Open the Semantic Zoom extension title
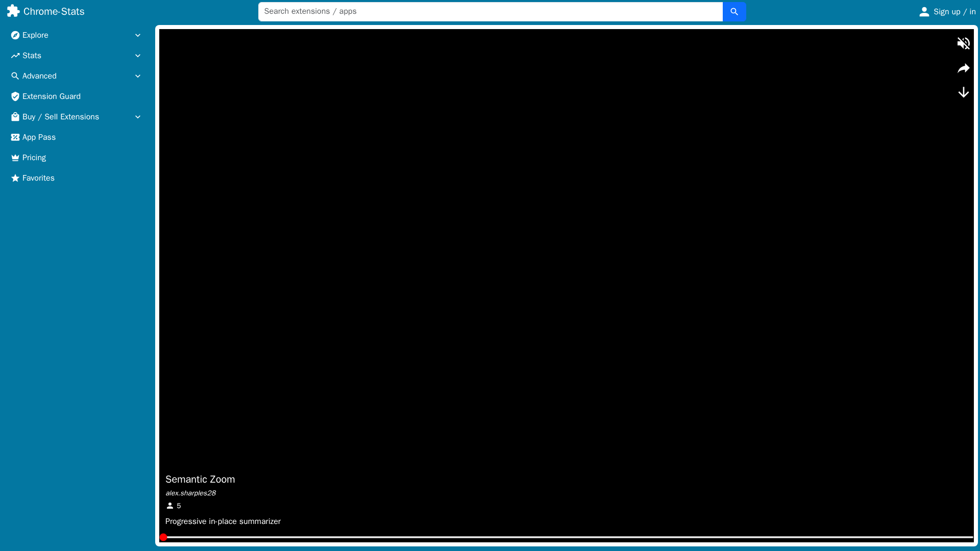Viewport: 980px width, 551px height. click(x=200, y=479)
